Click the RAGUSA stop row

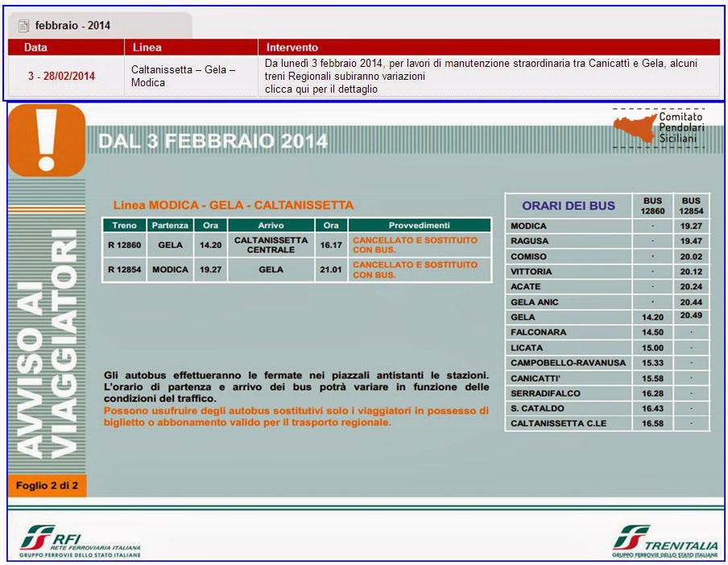[x=607, y=241]
